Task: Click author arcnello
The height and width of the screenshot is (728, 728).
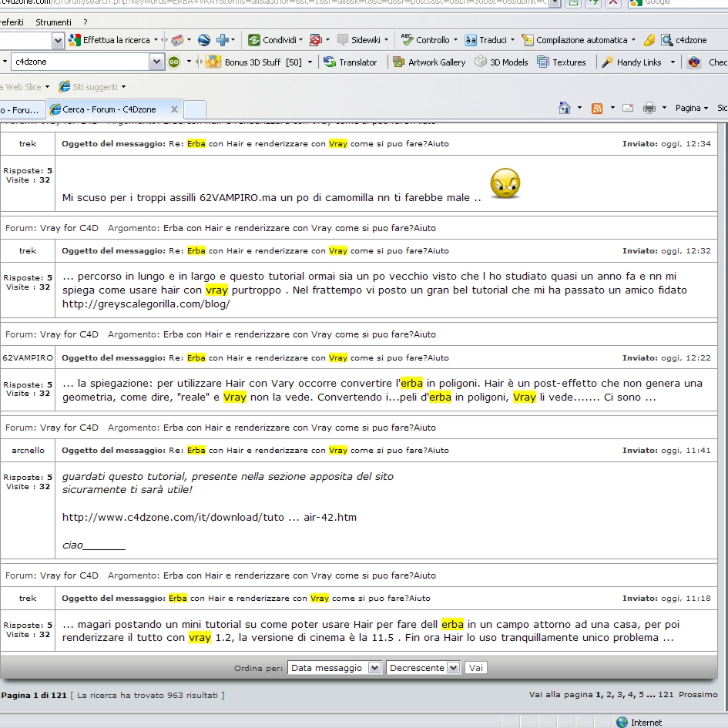Action: (28, 451)
